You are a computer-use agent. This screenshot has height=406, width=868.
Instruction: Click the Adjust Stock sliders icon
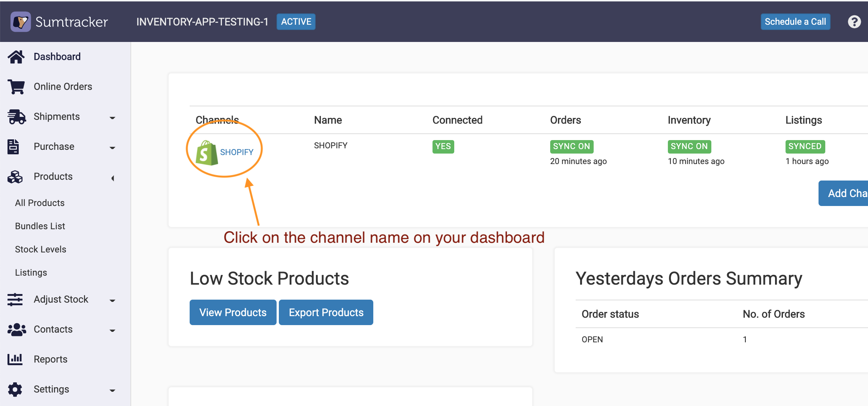point(15,300)
